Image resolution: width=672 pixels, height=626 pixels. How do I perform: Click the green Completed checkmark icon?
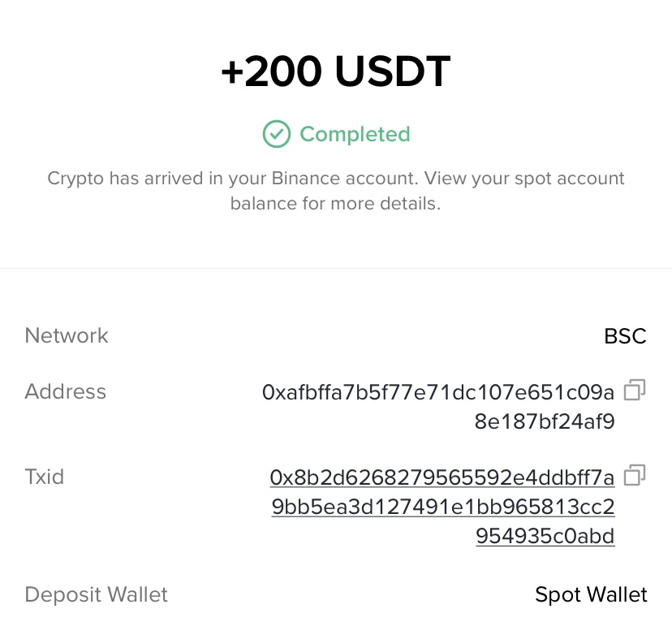[277, 134]
